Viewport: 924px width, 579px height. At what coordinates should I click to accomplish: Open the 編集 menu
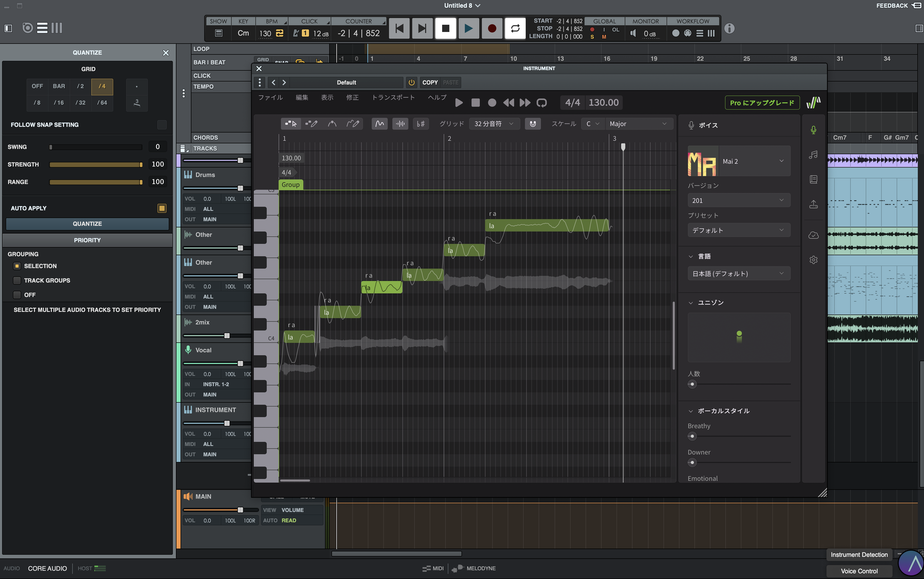(x=302, y=97)
